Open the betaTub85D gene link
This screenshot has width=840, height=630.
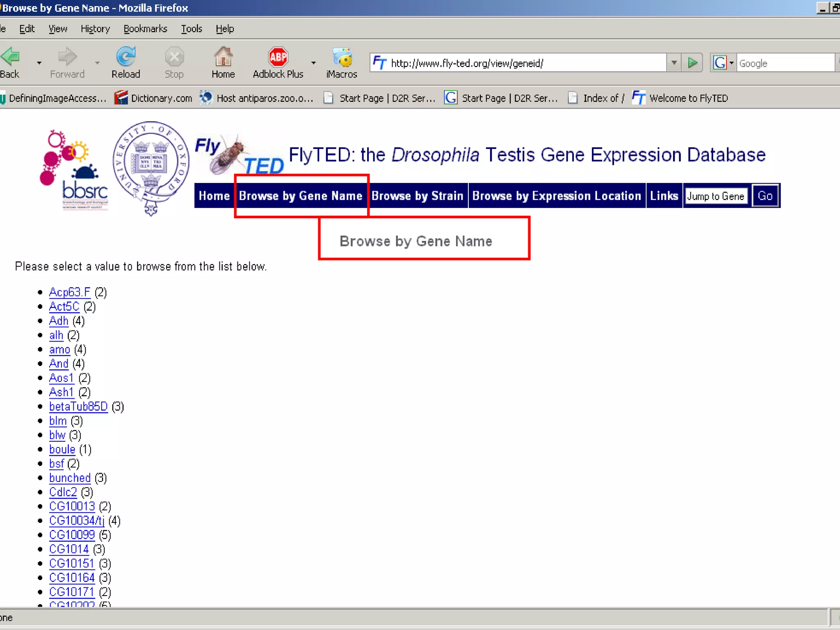coord(78,406)
